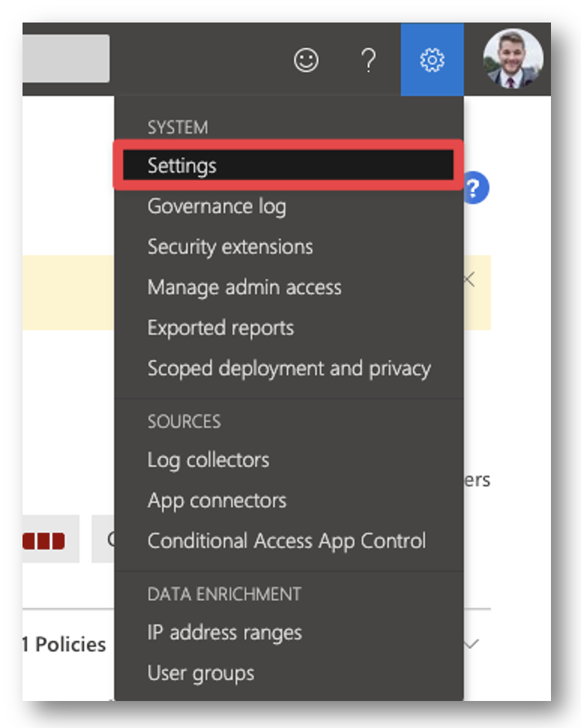
Task: Expand the chevron beside Policies row
Action: tap(472, 644)
